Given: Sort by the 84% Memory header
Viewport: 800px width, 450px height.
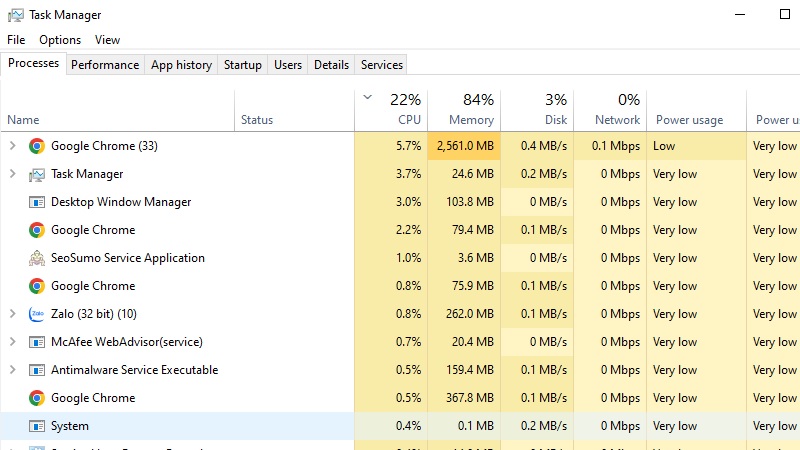Looking at the screenshot, I should (x=464, y=111).
